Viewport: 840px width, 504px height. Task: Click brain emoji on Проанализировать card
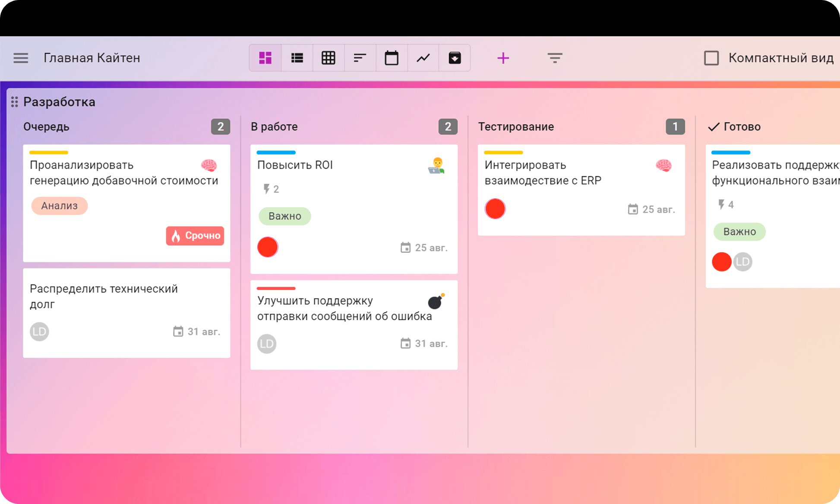(209, 165)
